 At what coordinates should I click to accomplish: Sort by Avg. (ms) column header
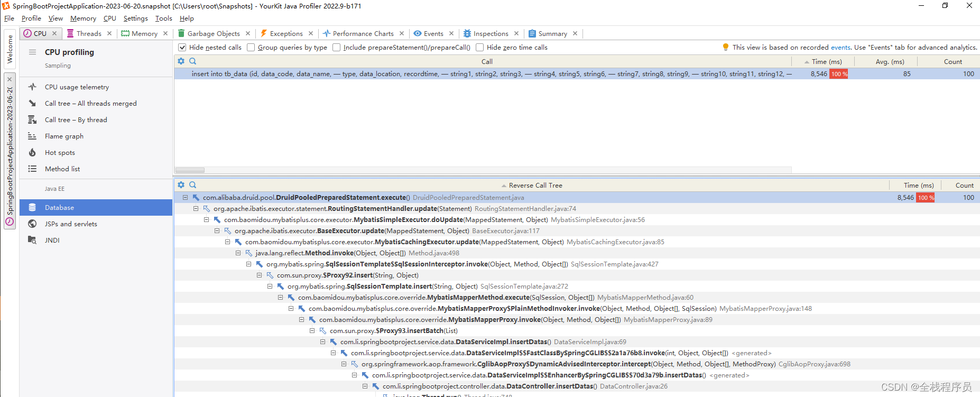click(x=885, y=61)
